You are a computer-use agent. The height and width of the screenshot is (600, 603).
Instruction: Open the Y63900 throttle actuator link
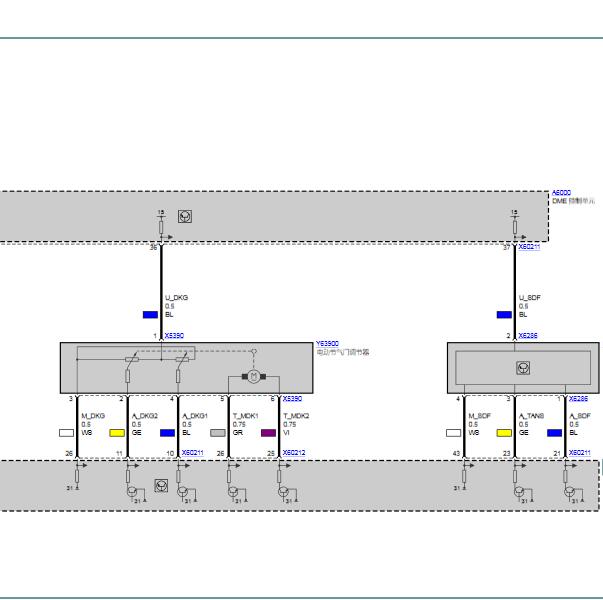coord(327,343)
